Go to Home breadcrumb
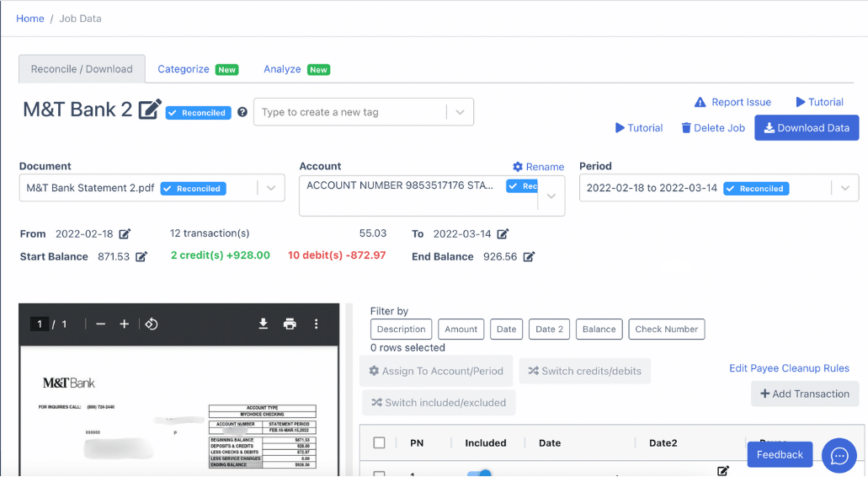Image resolution: width=868 pixels, height=477 pixels. (30, 19)
